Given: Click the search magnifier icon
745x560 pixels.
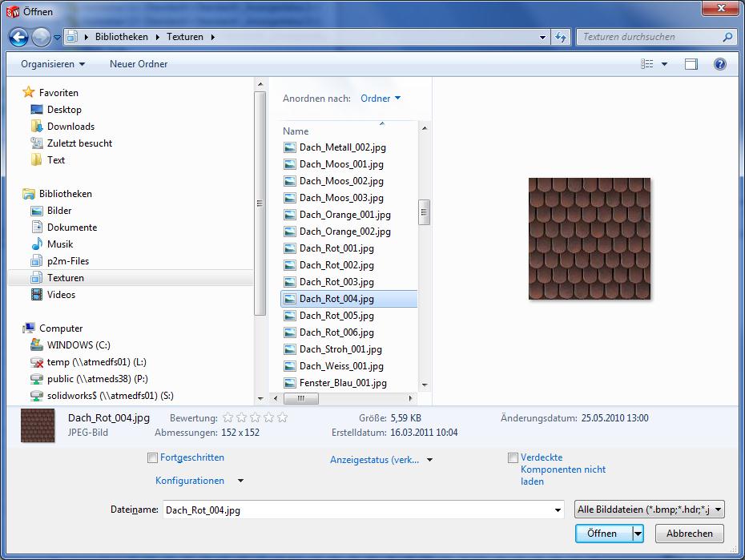Looking at the screenshot, I should pyautogui.click(x=727, y=37).
